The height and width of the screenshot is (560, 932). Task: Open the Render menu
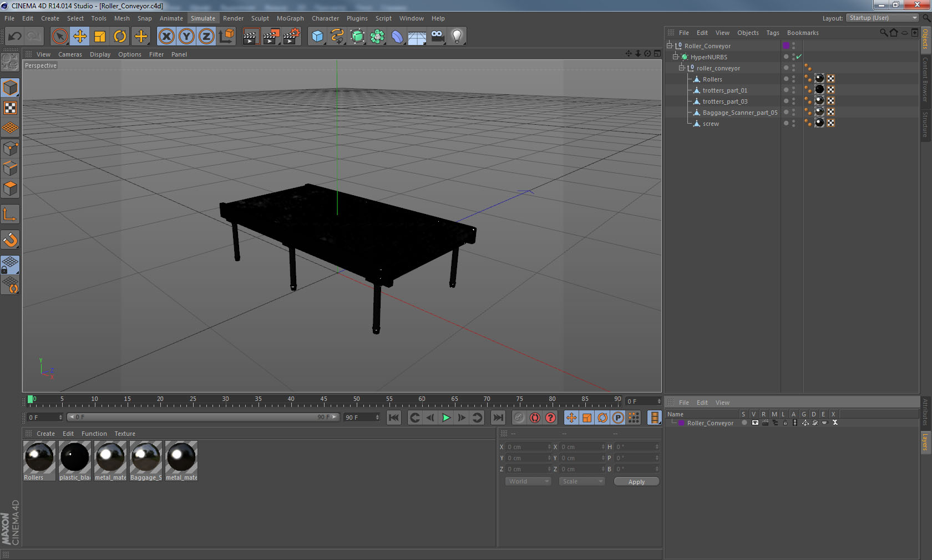click(x=233, y=18)
